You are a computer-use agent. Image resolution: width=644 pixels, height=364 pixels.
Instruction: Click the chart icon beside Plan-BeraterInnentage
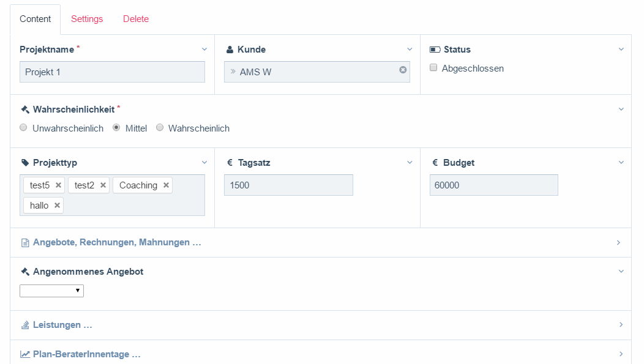pos(25,354)
